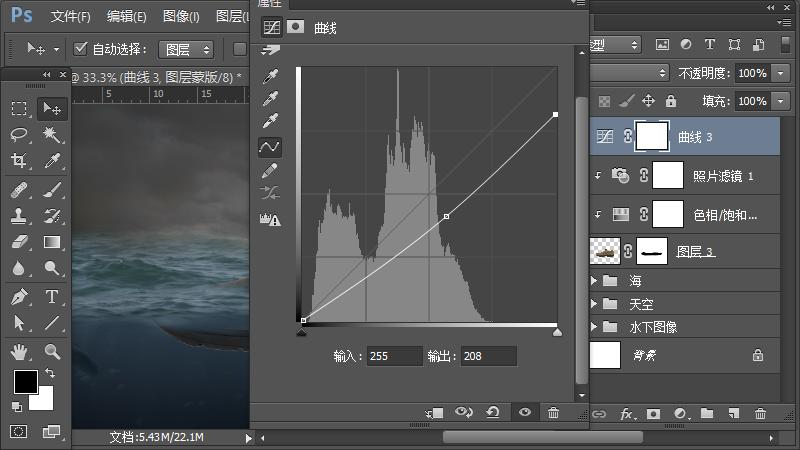Select the Crop tool
This screenshot has height=450, width=800.
(x=19, y=161)
